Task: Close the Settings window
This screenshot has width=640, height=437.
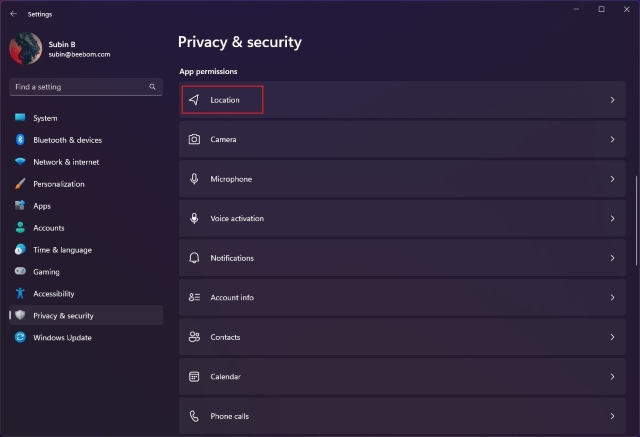Action: (627, 9)
